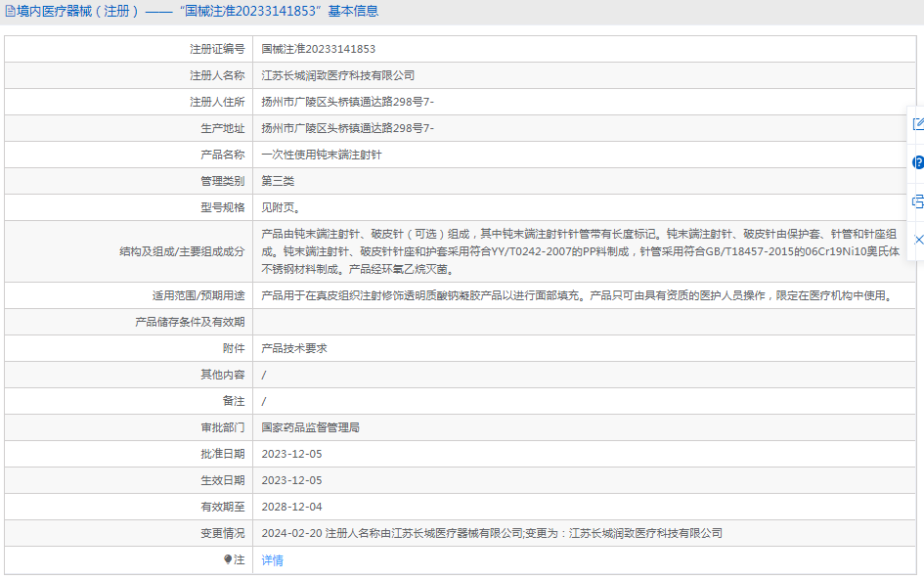Viewport: 924px width, 579px height.
Task: Click the 附件 label
Action: click(234, 348)
